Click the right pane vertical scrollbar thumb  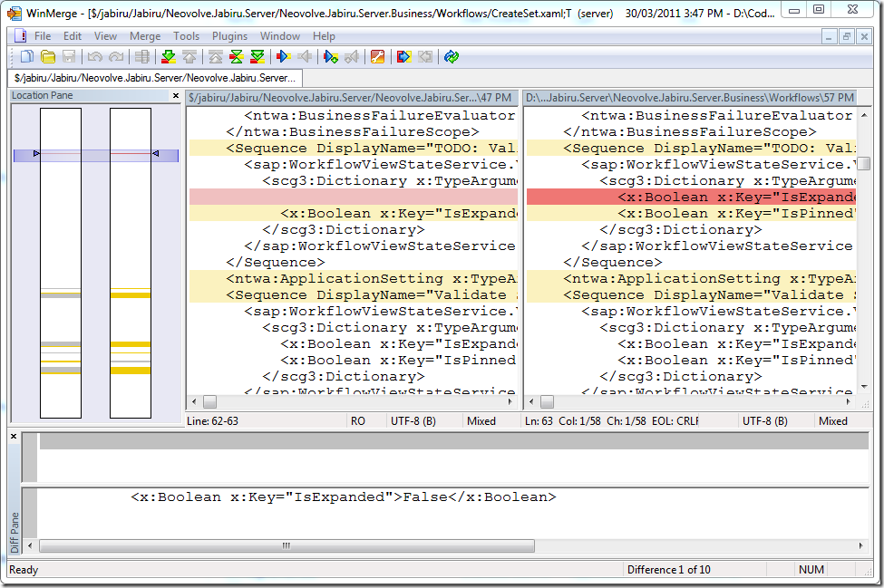click(864, 164)
